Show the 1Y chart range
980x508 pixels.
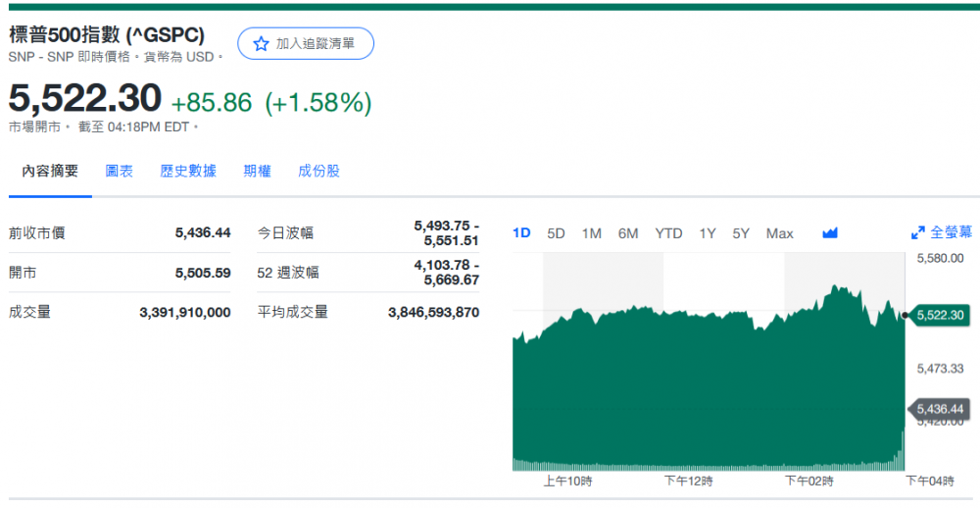(707, 233)
